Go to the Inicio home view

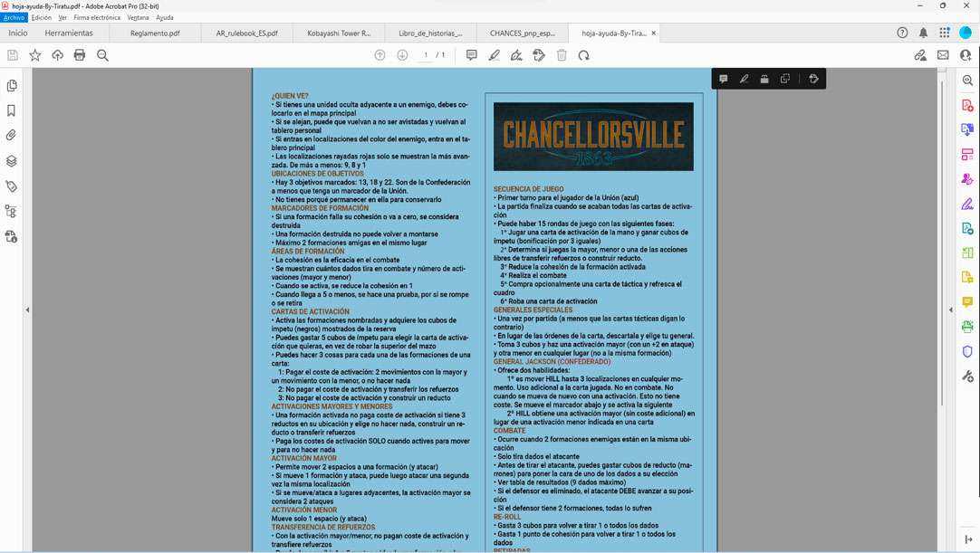pos(18,33)
